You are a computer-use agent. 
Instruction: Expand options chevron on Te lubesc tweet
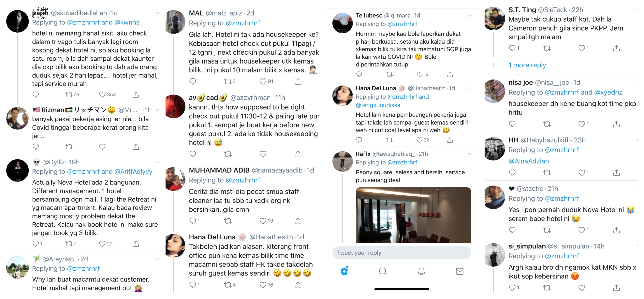click(x=470, y=16)
